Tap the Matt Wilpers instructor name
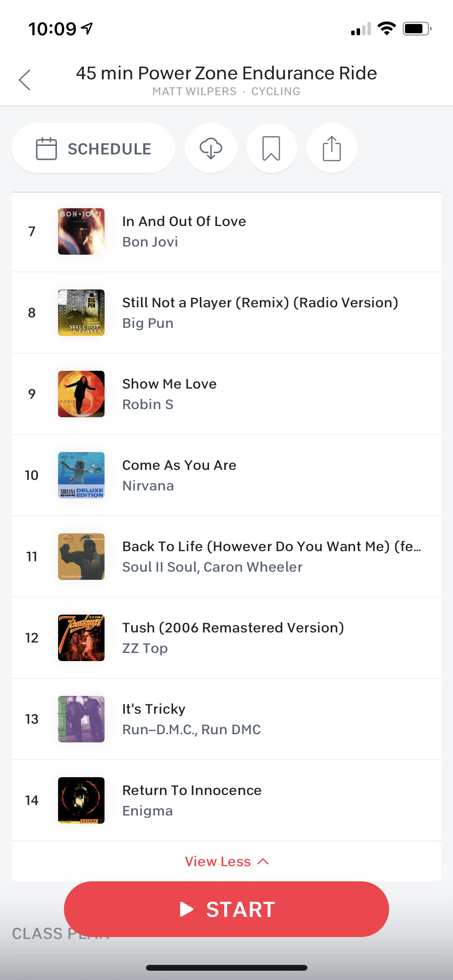 pyautogui.click(x=194, y=91)
